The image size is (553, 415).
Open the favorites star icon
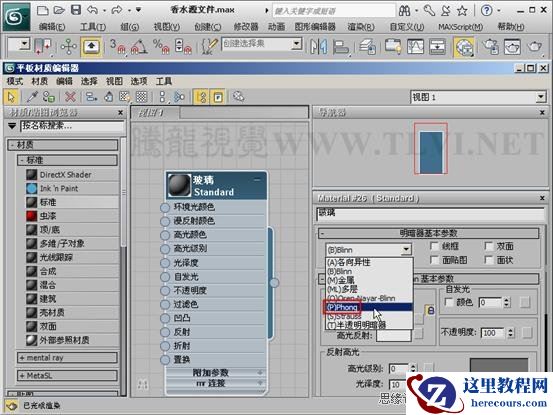(462, 11)
